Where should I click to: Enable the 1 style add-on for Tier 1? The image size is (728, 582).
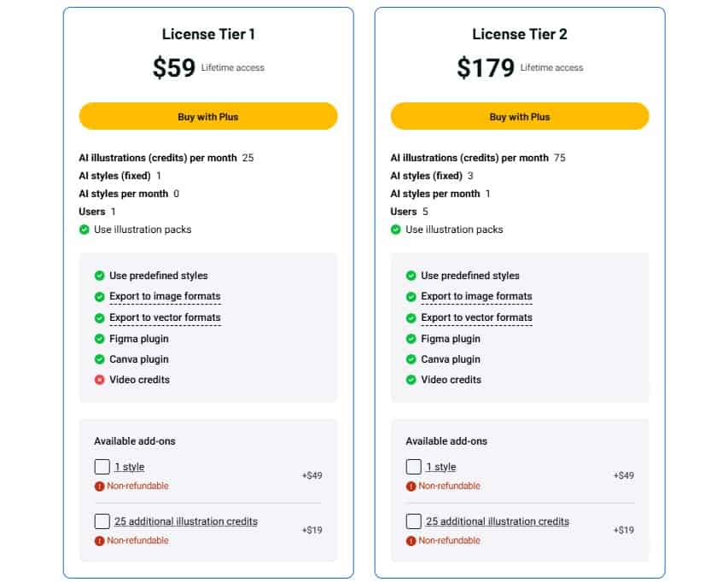click(x=102, y=467)
